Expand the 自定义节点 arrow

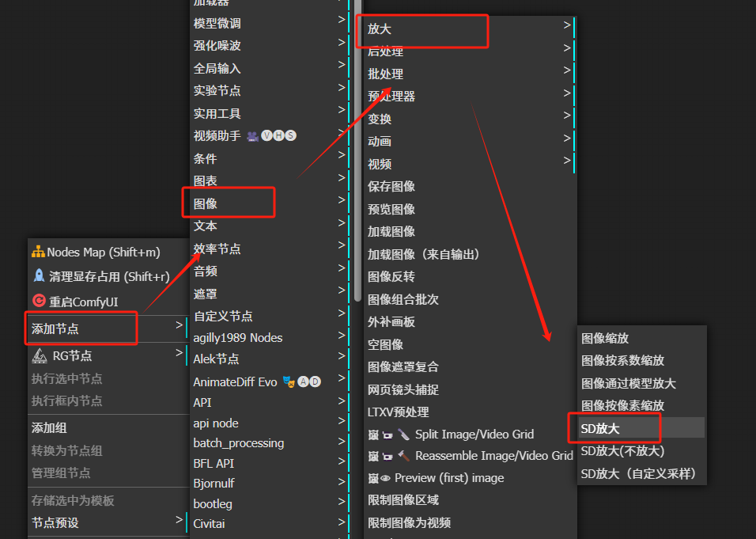point(342,313)
